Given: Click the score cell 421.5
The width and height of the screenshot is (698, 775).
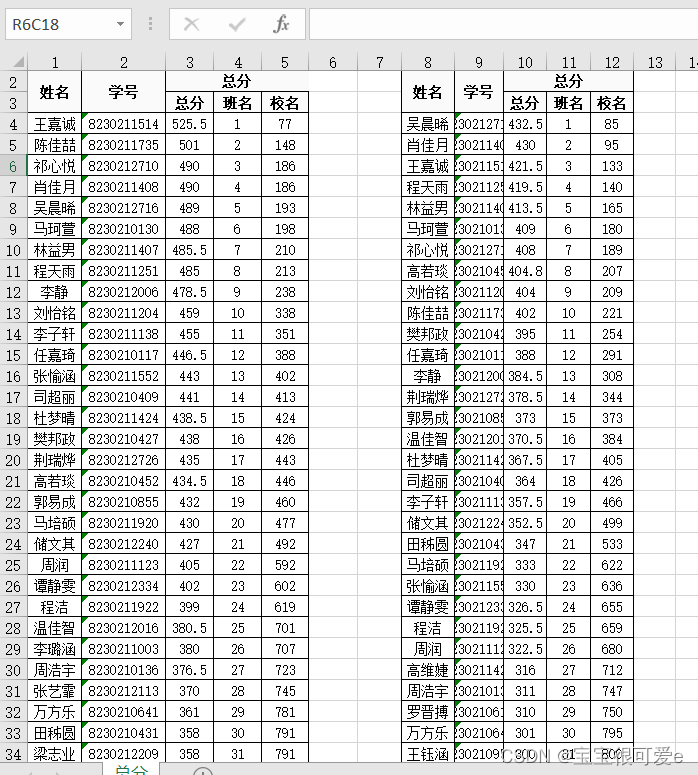Looking at the screenshot, I should 525,166.
